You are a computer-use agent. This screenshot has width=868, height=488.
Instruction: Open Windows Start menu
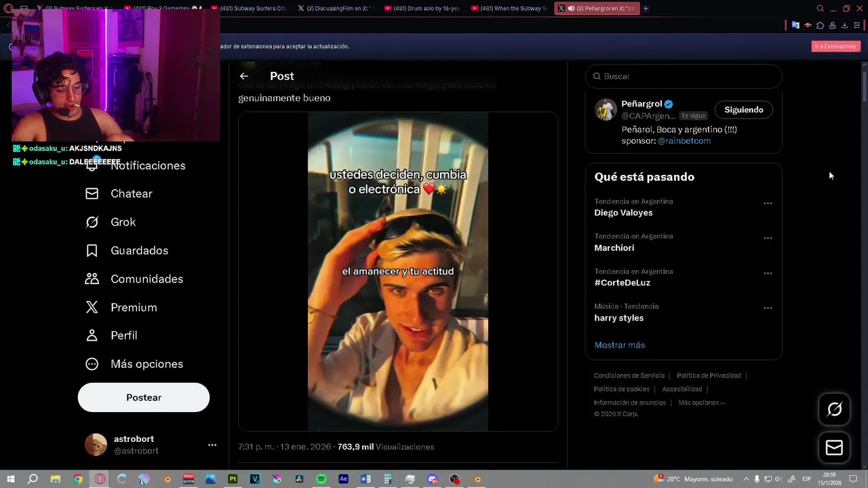(x=11, y=479)
